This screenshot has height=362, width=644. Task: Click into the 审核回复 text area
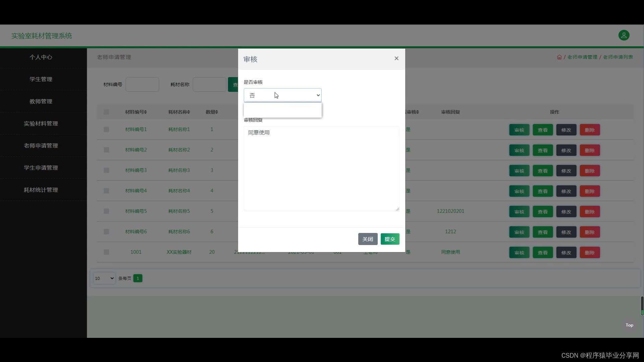pyautogui.click(x=321, y=168)
